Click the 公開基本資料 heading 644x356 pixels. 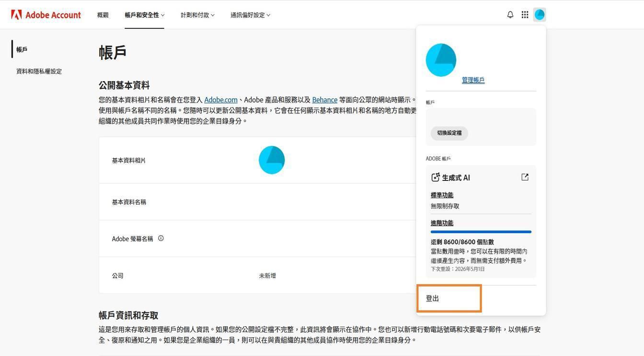124,85
